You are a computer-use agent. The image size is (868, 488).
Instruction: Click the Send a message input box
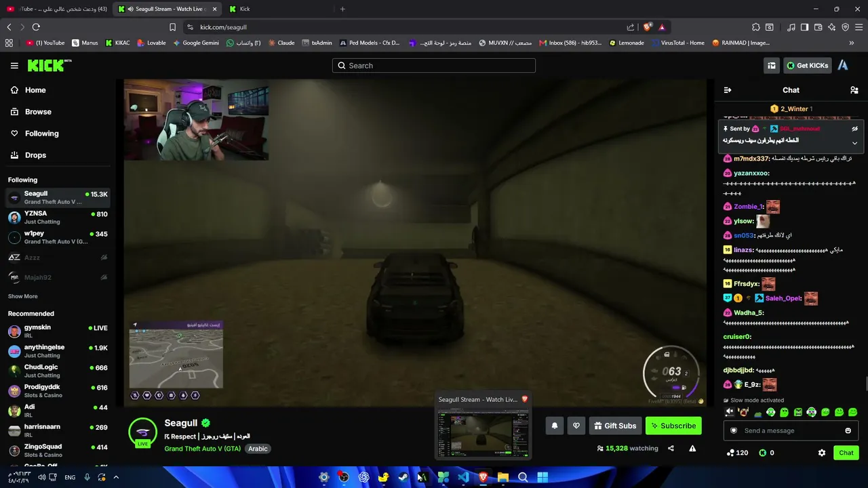click(x=791, y=430)
